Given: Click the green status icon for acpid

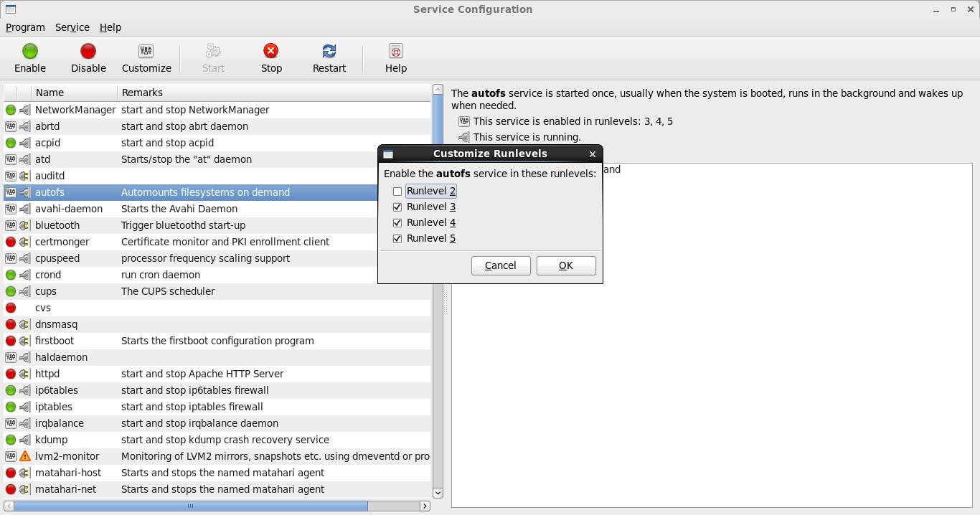Looking at the screenshot, I should 11,143.
